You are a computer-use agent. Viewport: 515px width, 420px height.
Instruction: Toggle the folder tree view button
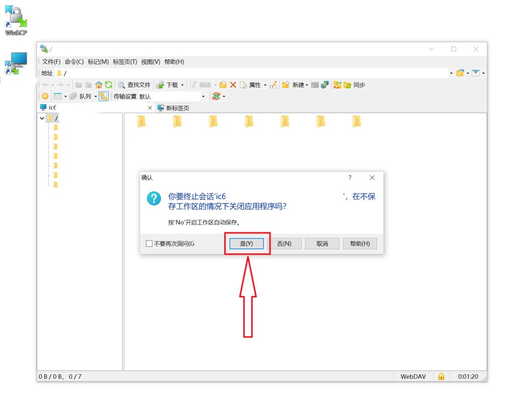pyautogui.click(x=104, y=96)
